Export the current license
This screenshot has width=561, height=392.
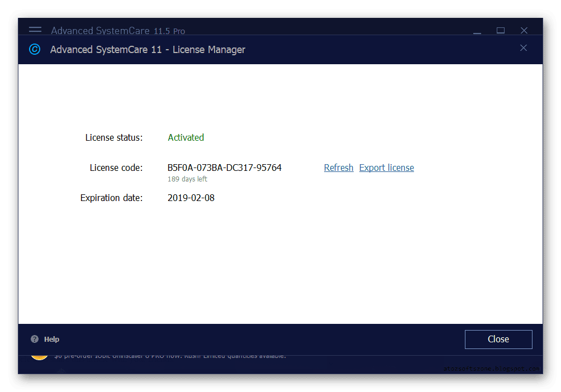[x=386, y=168]
